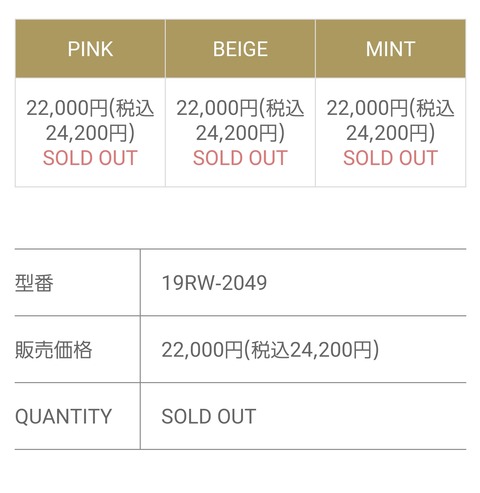Click the 22,000円(税込24,200円) sale price value

pos(270,350)
